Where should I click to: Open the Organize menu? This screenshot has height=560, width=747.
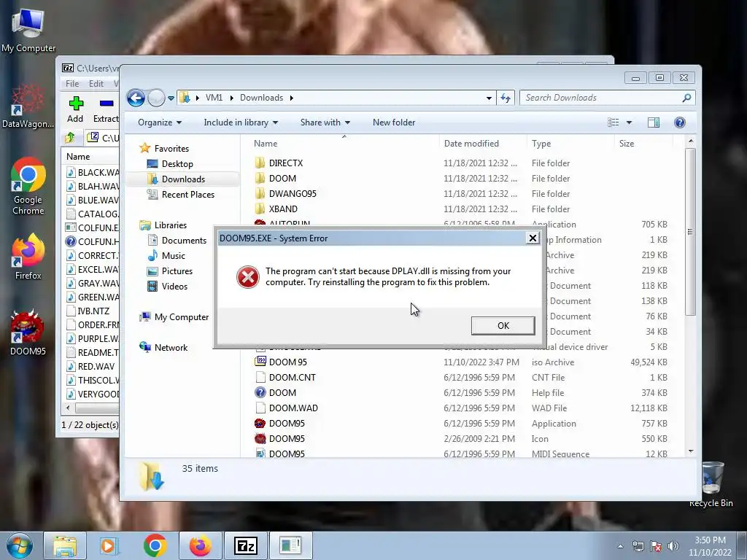(160, 122)
